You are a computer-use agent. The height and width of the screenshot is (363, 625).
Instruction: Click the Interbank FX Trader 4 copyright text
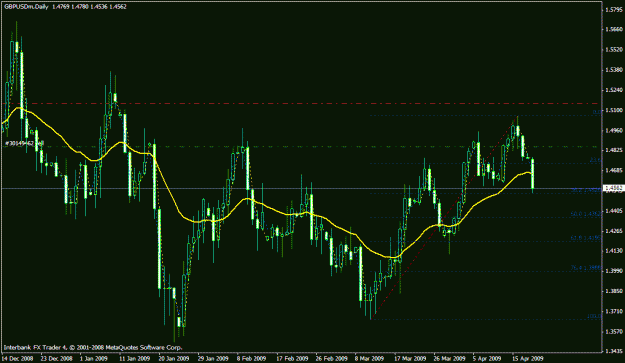[93, 347]
